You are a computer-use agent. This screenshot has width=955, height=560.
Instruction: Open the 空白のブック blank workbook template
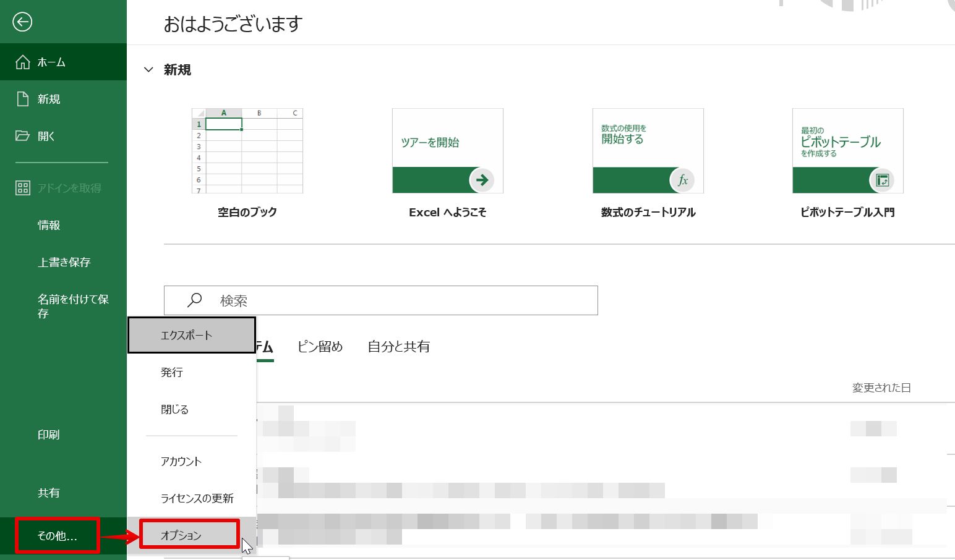[x=247, y=151]
